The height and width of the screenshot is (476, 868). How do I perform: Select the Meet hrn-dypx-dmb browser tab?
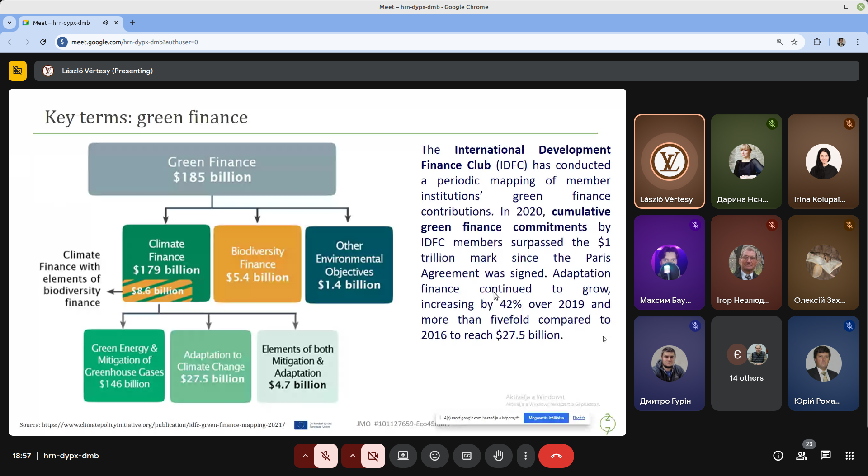click(x=61, y=23)
